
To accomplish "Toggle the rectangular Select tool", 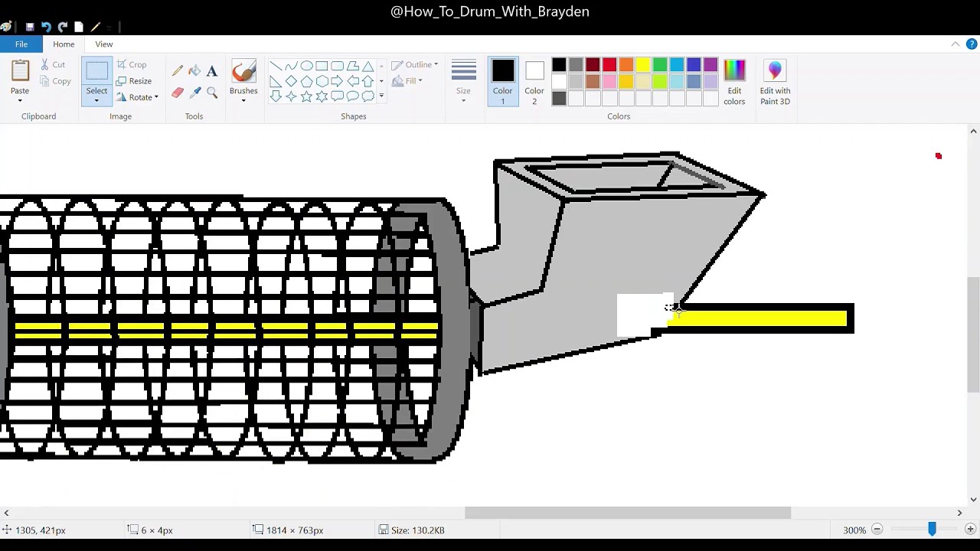I will 96,71.
